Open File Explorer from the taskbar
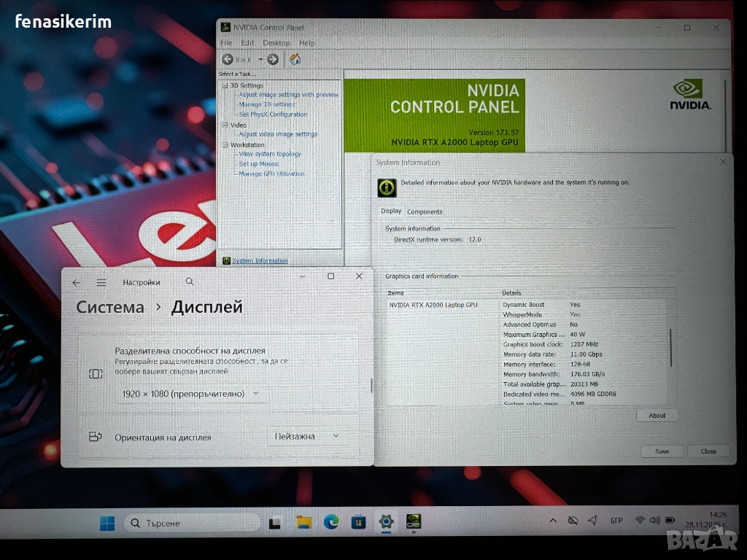 [x=303, y=522]
